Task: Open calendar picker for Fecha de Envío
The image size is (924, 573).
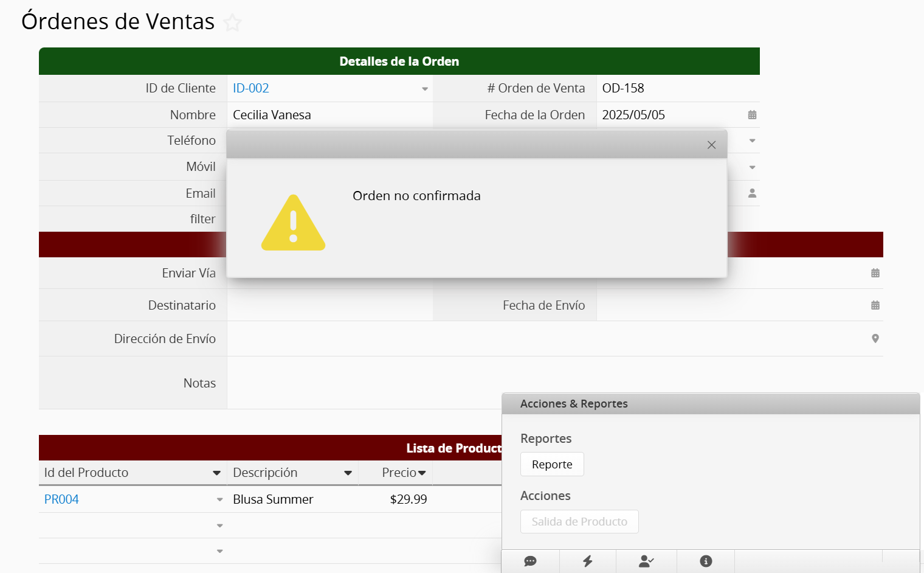Action: click(875, 305)
